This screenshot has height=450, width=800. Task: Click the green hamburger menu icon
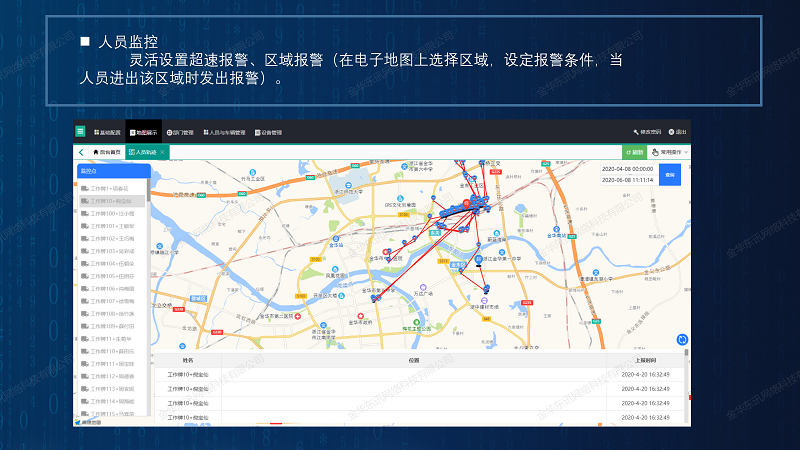pos(81,131)
